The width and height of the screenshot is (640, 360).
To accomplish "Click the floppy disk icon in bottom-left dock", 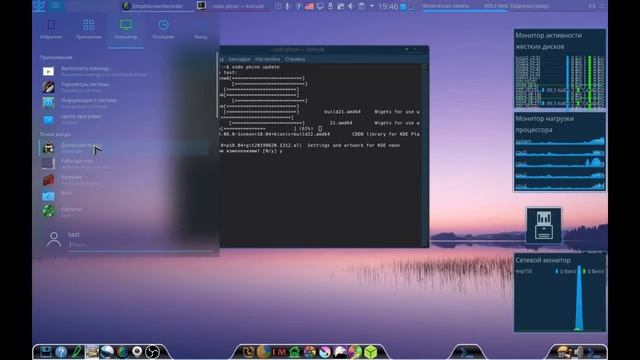I will pyautogui.click(x=45, y=351).
